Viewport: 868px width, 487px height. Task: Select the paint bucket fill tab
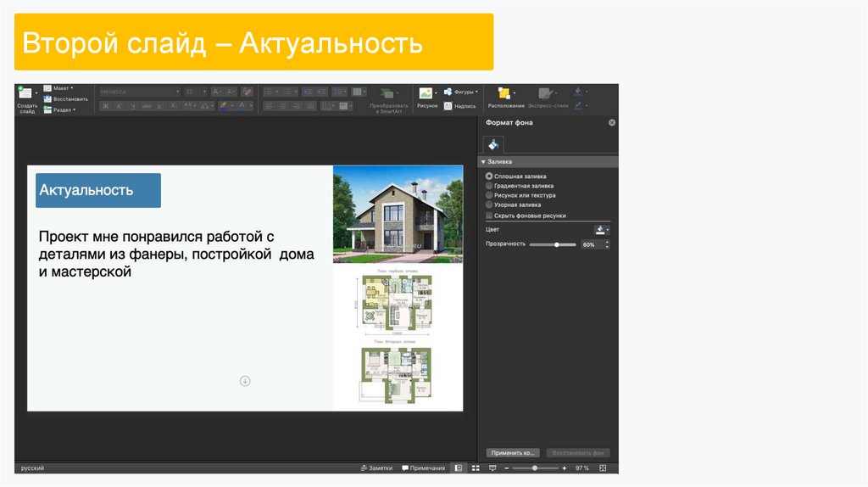pos(494,144)
